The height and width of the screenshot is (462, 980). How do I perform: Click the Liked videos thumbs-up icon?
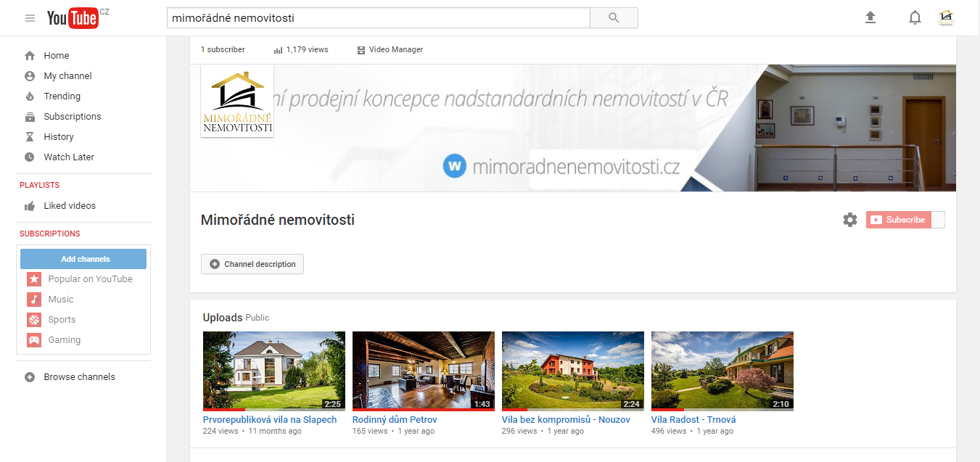coord(30,206)
